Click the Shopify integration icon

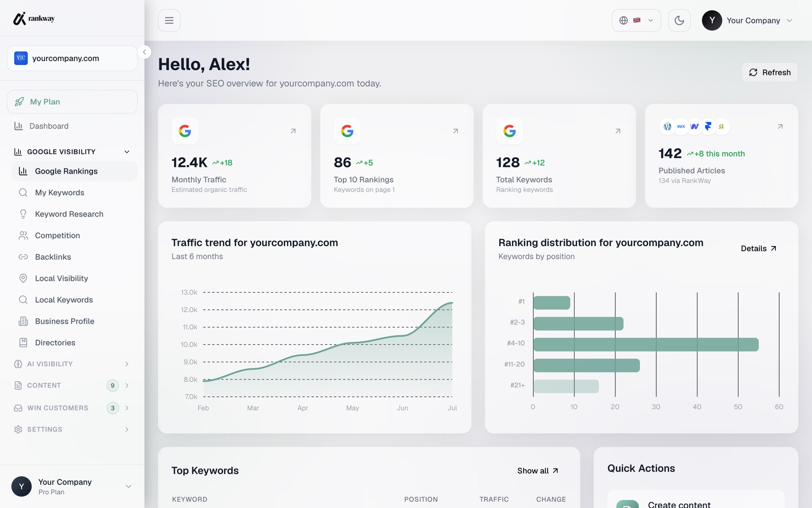pos(721,126)
